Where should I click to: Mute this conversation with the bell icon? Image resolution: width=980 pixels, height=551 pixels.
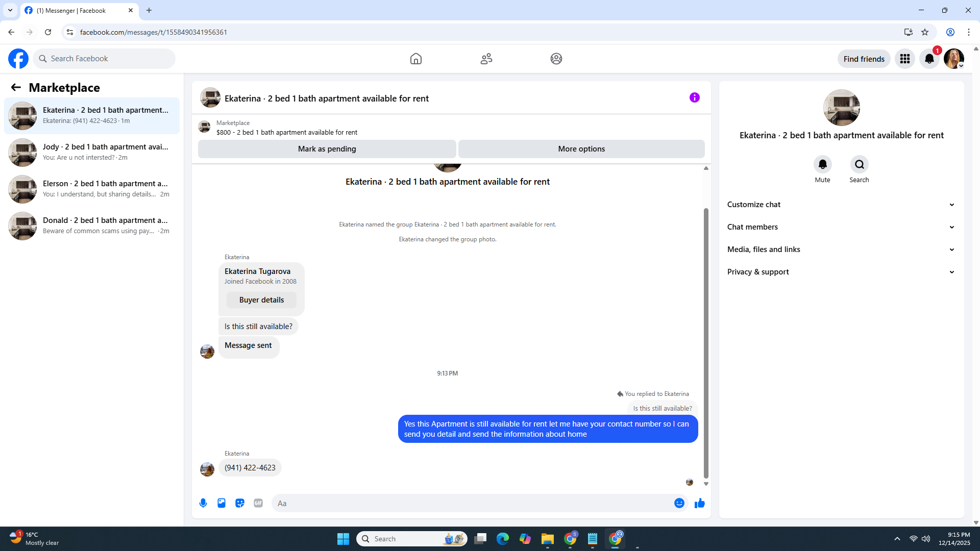point(822,164)
